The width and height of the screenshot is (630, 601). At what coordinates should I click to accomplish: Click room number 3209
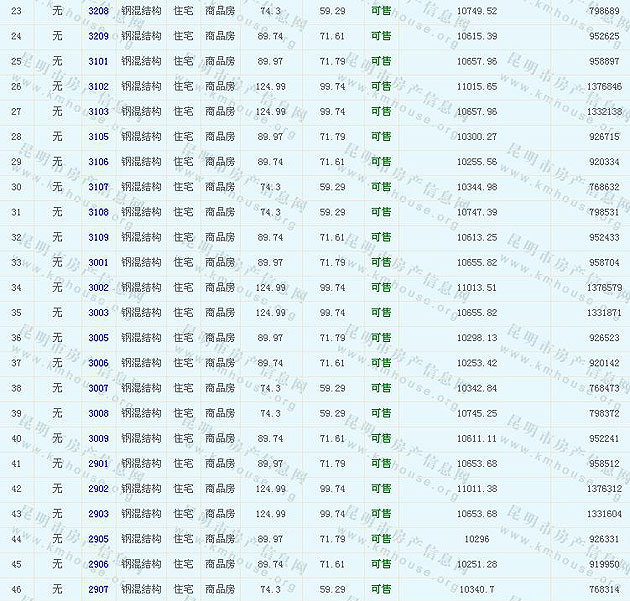pyautogui.click(x=98, y=36)
